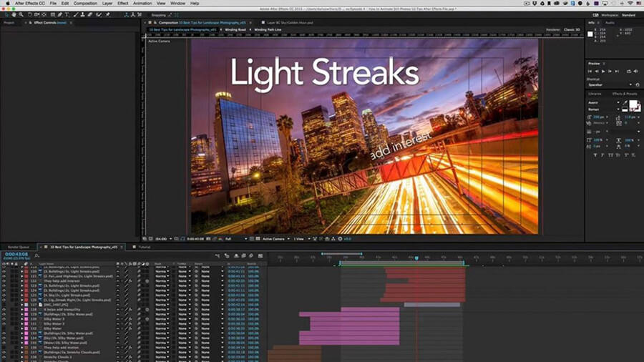
Task: Click the Local Axis Mode icon
Action: [126, 15]
